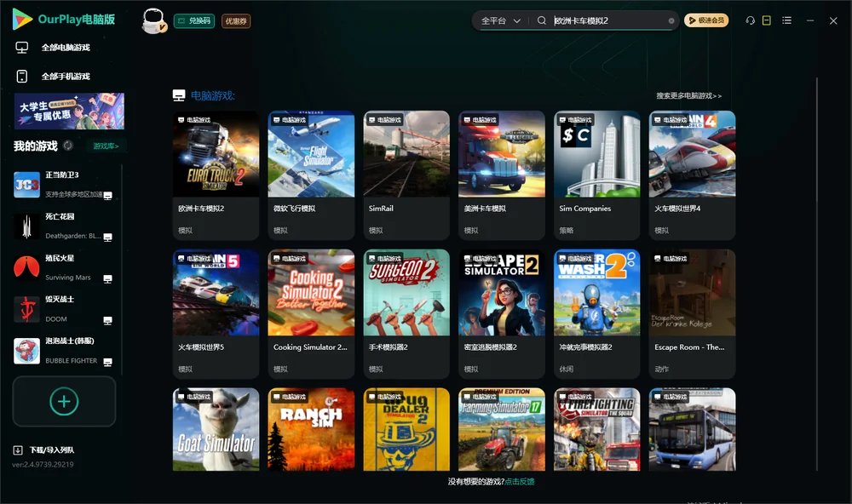Open Goat Simulator game thumbnail
The image size is (852, 504).
216,429
